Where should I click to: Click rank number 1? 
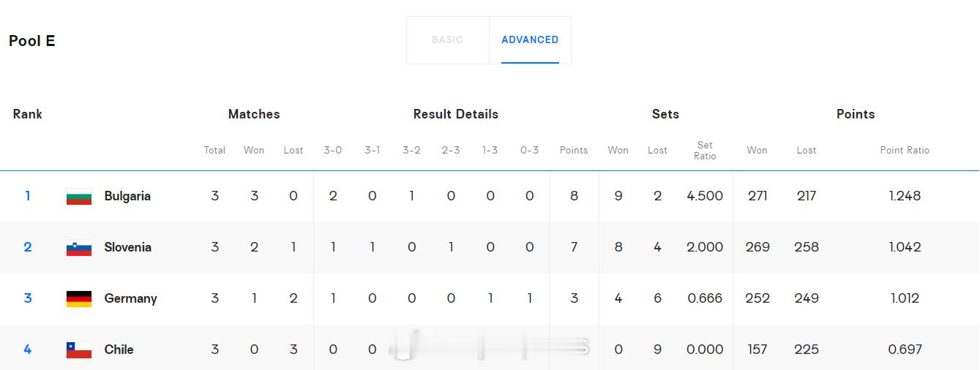[28, 196]
